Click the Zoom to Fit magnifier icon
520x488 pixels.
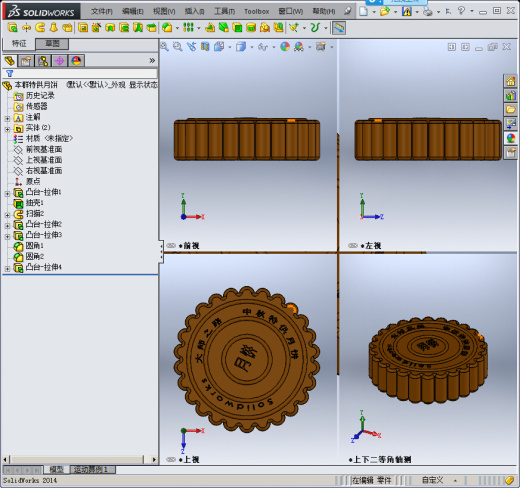(164, 47)
